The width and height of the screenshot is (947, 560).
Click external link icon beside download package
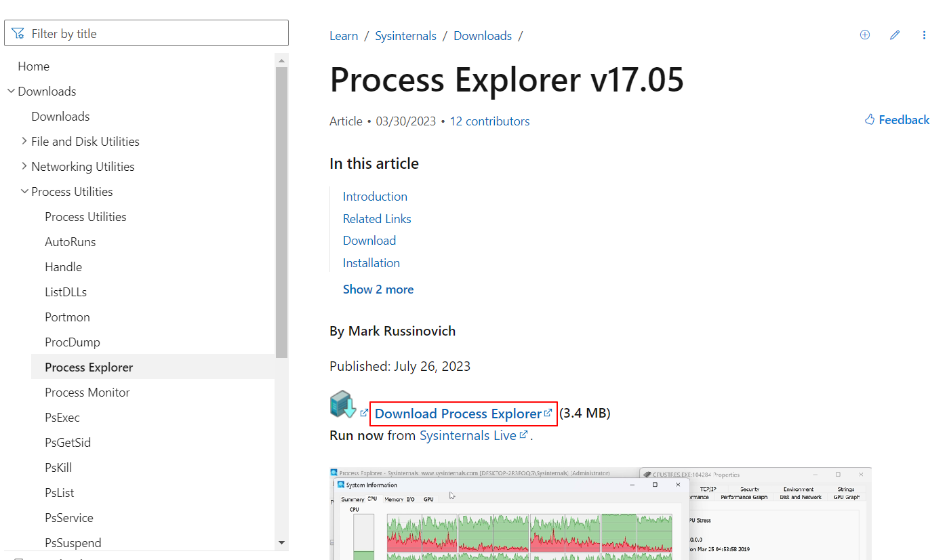(364, 413)
